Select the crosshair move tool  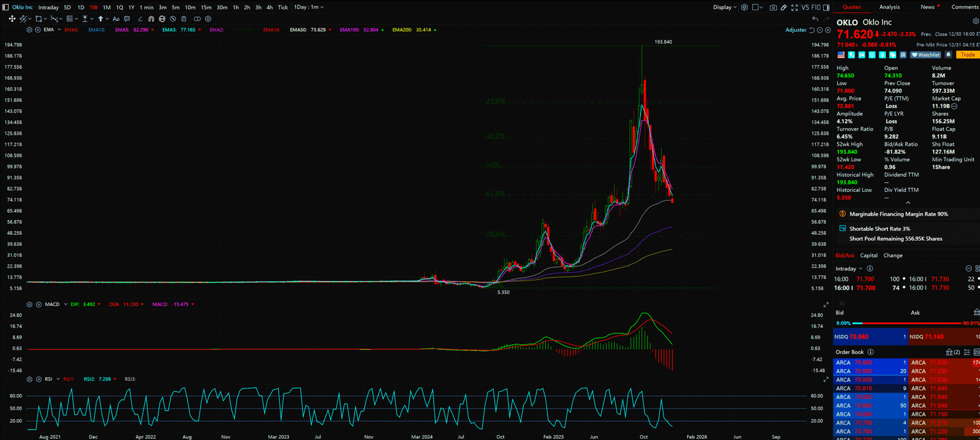click(x=12, y=19)
